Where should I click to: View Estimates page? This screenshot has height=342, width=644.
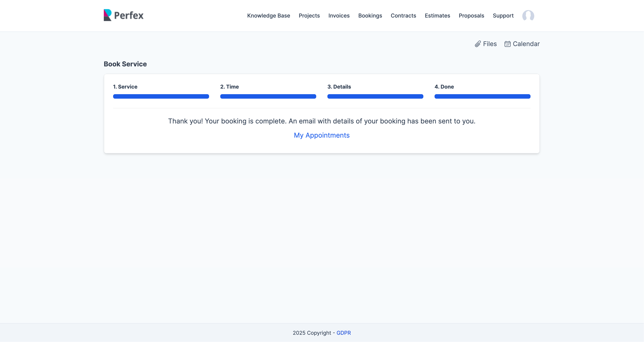pos(437,15)
